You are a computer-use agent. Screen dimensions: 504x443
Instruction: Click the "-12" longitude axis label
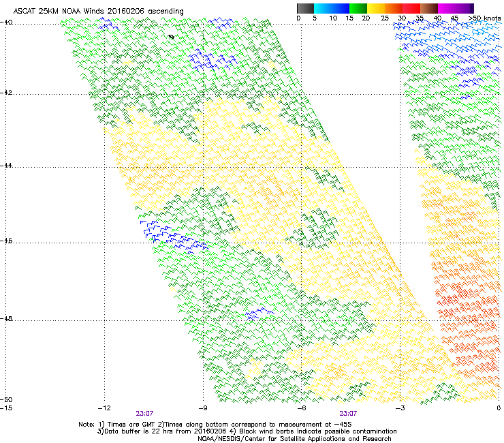[x=104, y=408]
